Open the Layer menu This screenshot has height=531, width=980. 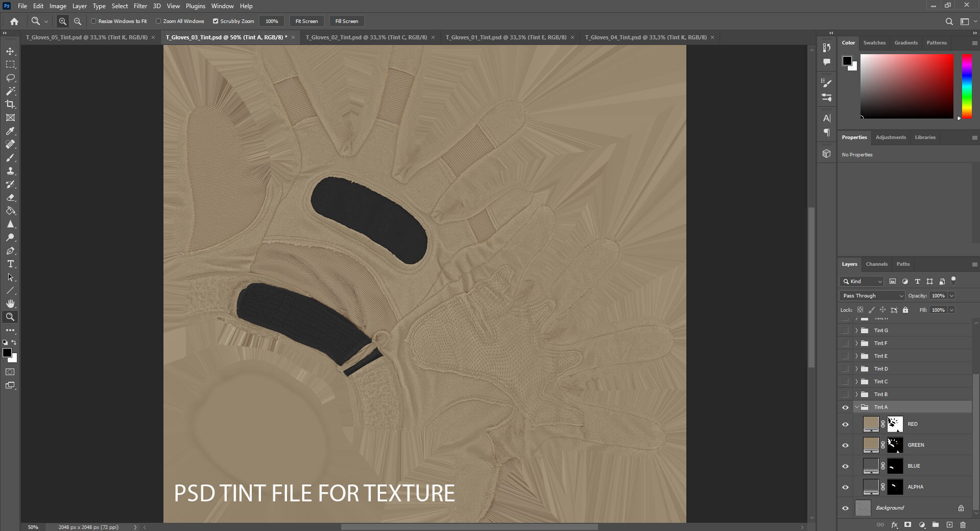coord(79,6)
